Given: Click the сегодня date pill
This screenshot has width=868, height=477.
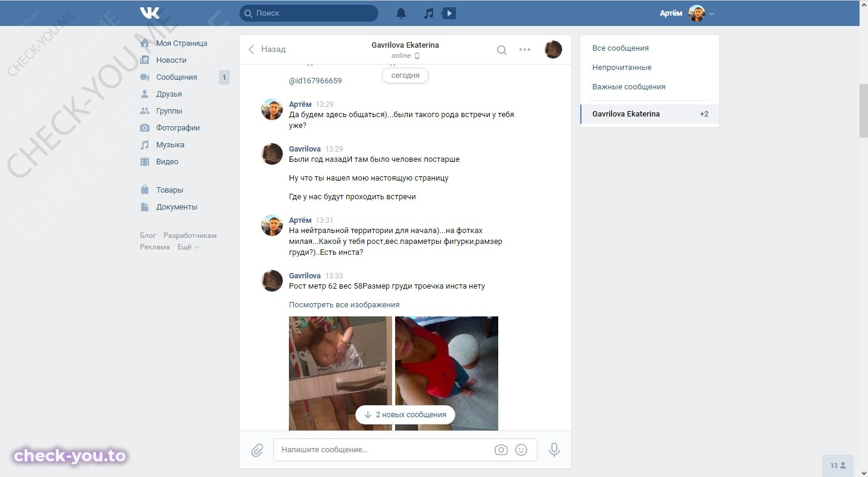Looking at the screenshot, I should (405, 76).
